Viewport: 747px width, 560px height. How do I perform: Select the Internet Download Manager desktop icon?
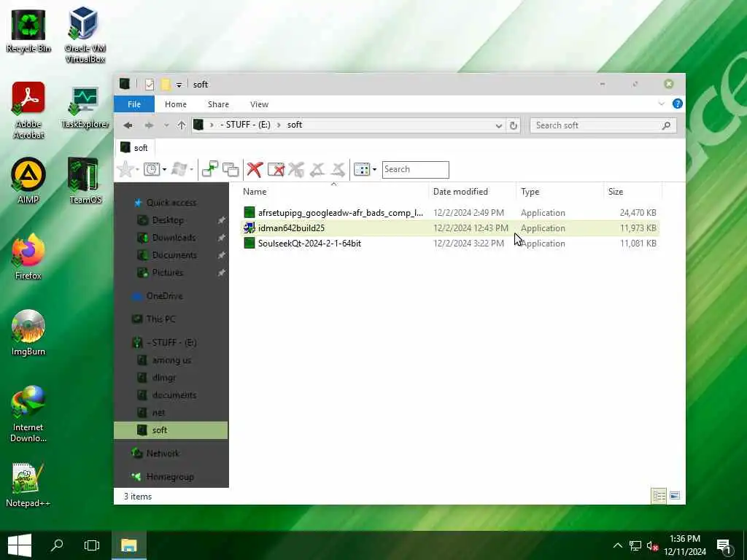pos(28,413)
